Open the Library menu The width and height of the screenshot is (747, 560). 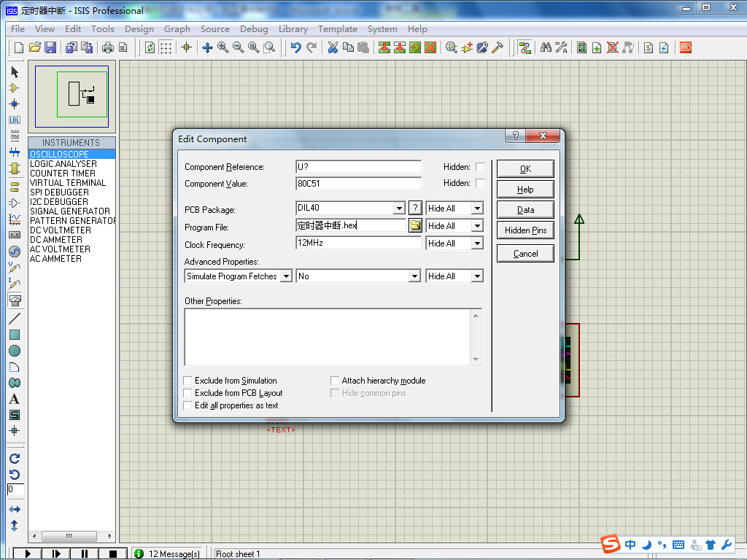pyautogui.click(x=293, y=29)
